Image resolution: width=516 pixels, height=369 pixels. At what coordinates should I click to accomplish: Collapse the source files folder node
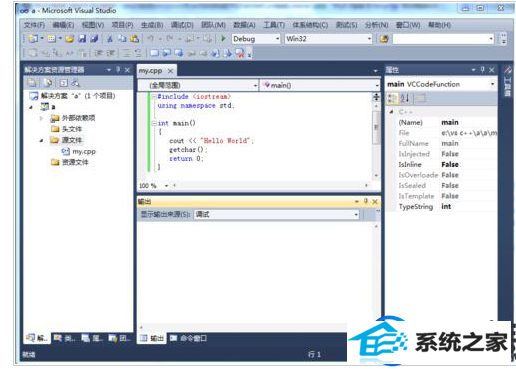click(x=41, y=140)
